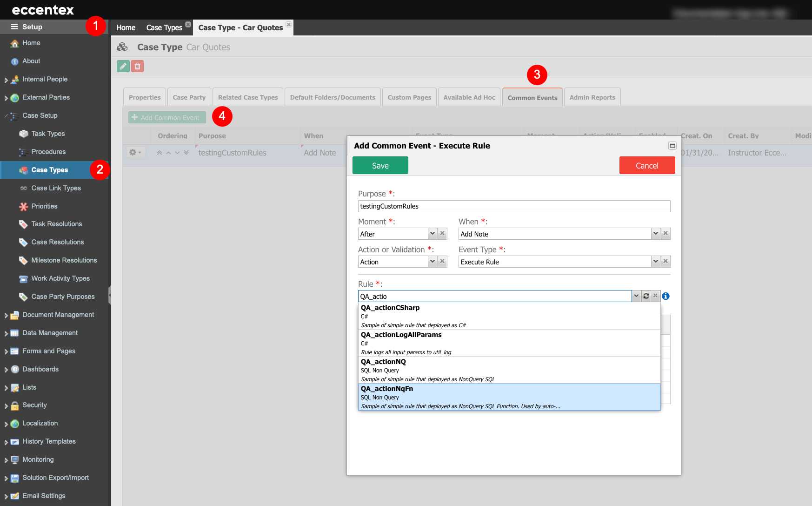Switch to the Admin Reports tab
This screenshot has height=506, width=812.
[x=592, y=97]
